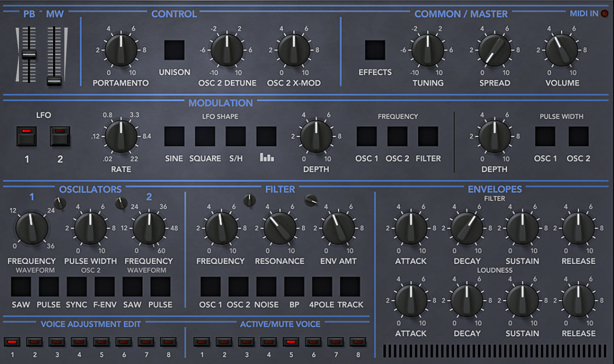The height and width of the screenshot is (364, 614).
Task: Toggle the BP filter mode button
Action: 294,287
